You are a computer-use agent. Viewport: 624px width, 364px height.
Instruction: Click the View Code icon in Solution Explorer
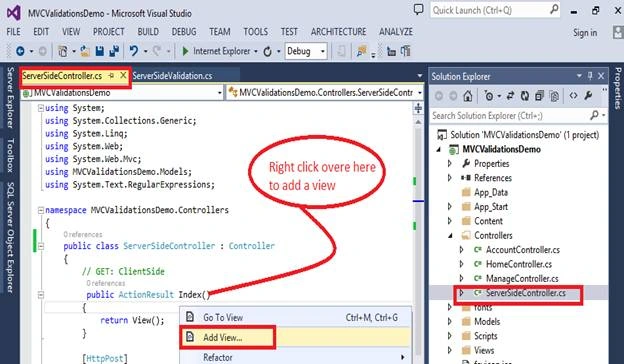[x=573, y=95]
